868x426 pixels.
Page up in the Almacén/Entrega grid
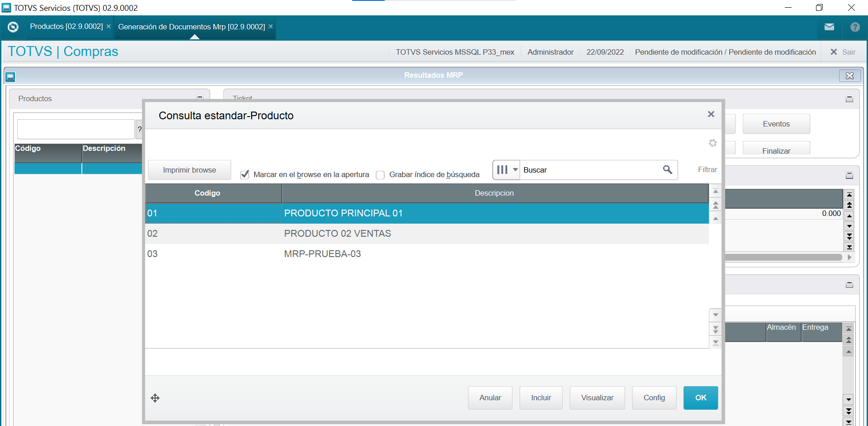849,340
